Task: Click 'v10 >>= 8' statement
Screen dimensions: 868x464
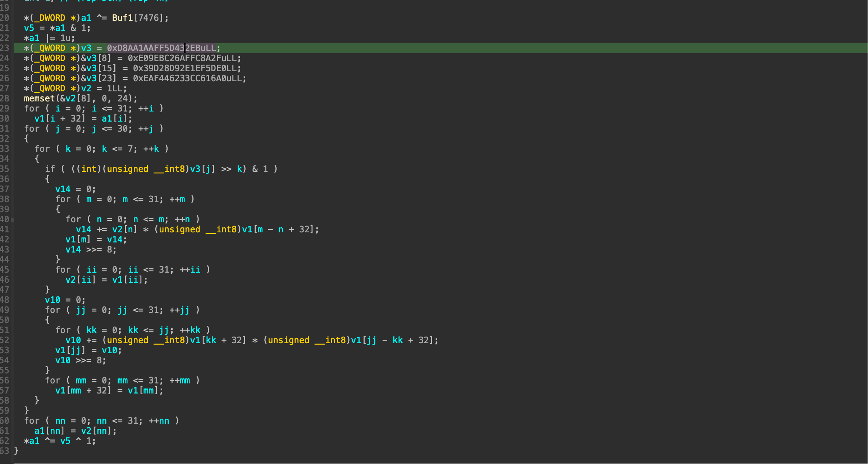Action: [x=80, y=360]
